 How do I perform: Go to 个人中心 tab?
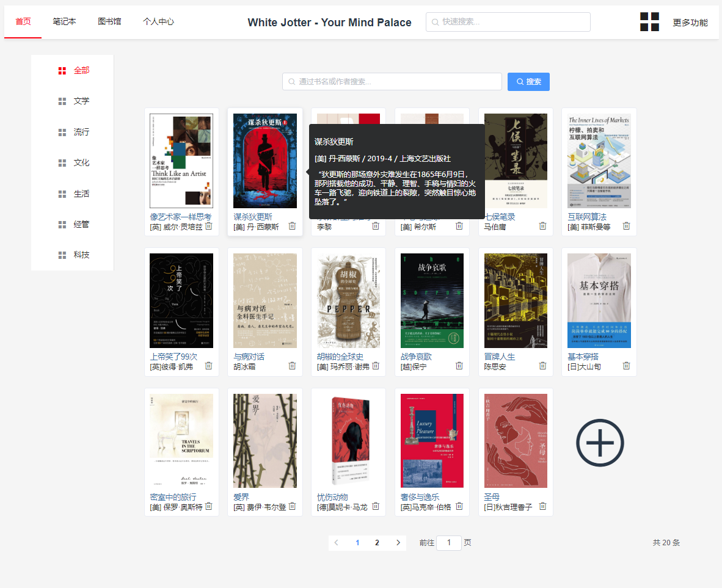[x=158, y=21]
